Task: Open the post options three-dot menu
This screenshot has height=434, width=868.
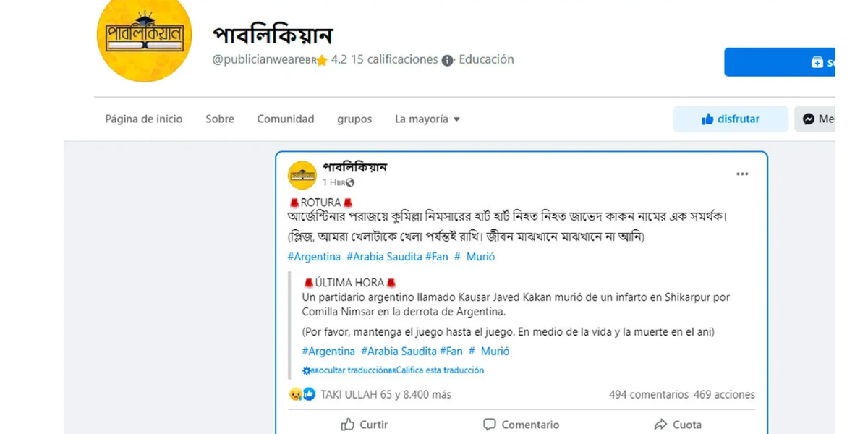Action: (x=742, y=174)
